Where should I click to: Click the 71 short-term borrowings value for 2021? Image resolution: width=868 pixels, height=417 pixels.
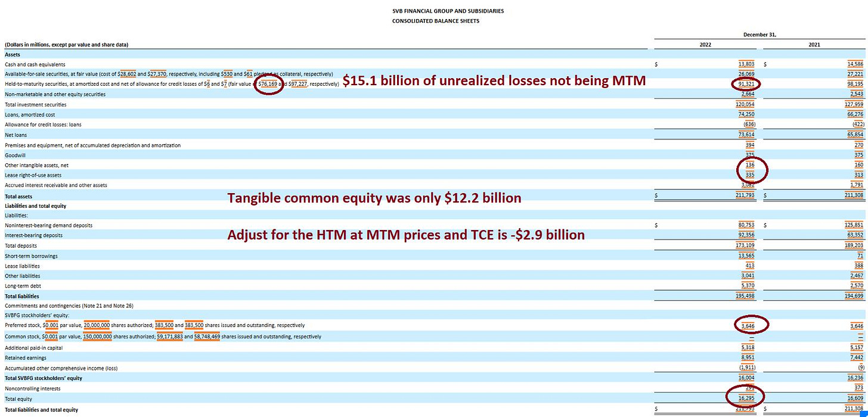click(x=860, y=256)
